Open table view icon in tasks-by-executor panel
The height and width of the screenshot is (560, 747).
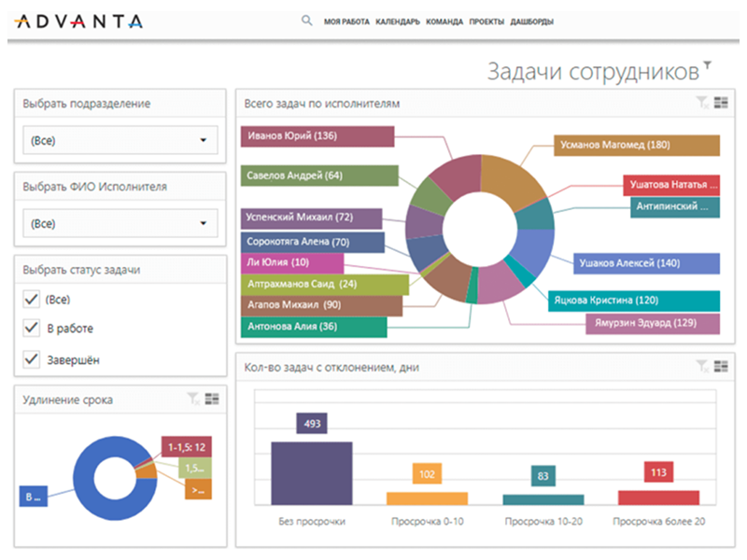pos(721,104)
